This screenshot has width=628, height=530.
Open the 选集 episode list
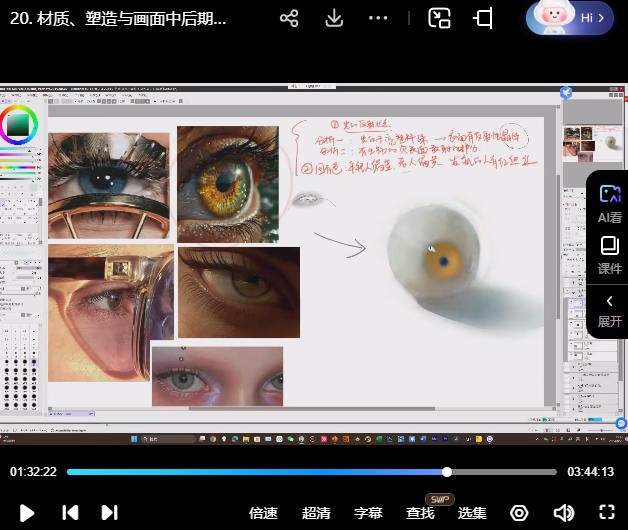tap(472, 513)
